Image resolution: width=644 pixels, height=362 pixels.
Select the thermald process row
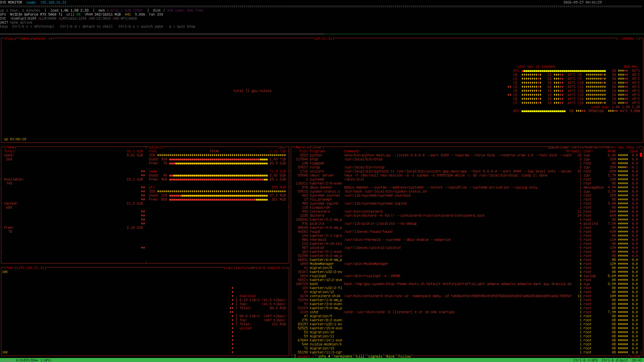coord(466,239)
